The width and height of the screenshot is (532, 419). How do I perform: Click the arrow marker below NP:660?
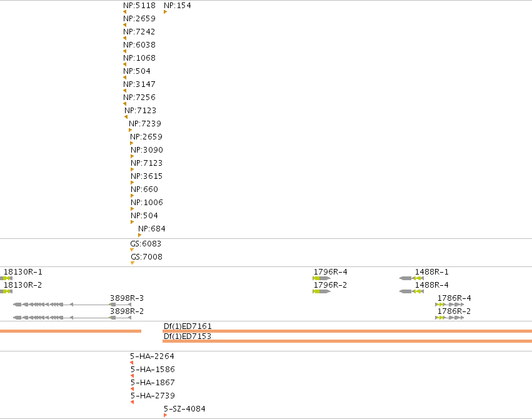pos(133,196)
